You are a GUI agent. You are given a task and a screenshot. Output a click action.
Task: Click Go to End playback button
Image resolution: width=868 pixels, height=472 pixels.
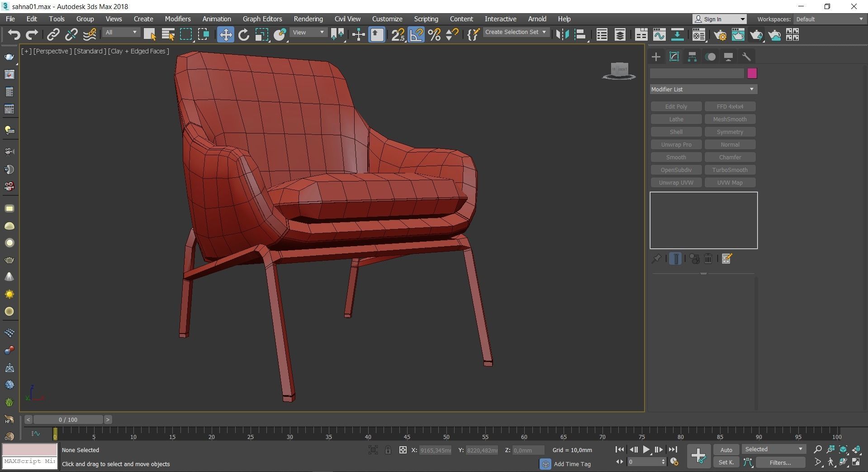[x=673, y=450]
